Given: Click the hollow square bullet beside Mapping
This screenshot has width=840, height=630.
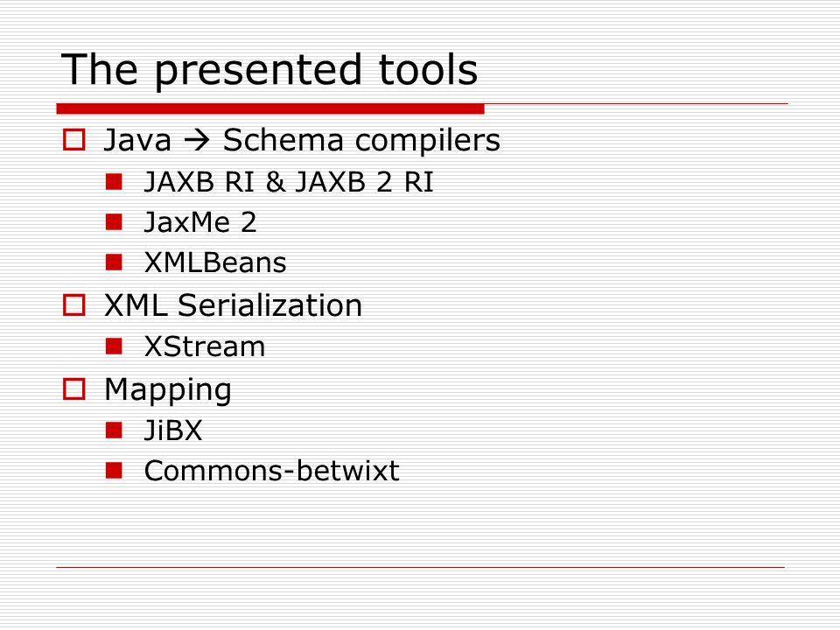Looking at the screenshot, I should [73, 388].
